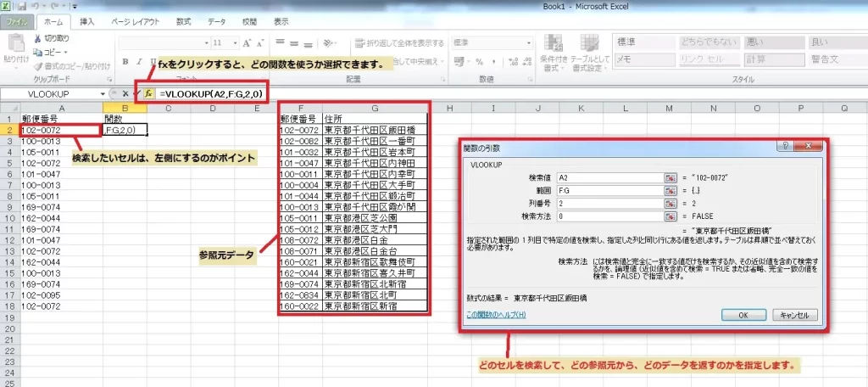Apply the メモ cell style

pos(643,59)
